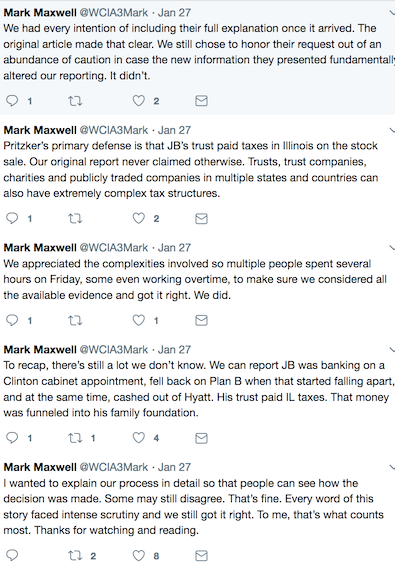Open Mark Maxwell profile from first tweet
Screen dimensions: 395x567
(x=40, y=13)
